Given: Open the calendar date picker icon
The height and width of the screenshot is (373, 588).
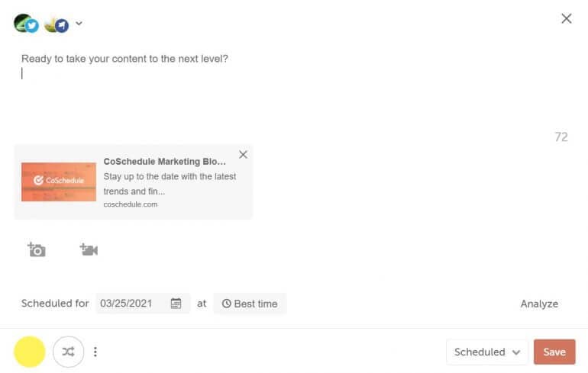Looking at the screenshot, I should (176, 304).
